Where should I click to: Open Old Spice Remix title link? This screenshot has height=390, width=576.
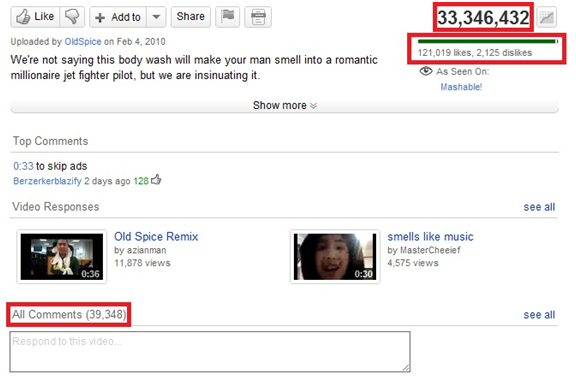pos(156,236)
